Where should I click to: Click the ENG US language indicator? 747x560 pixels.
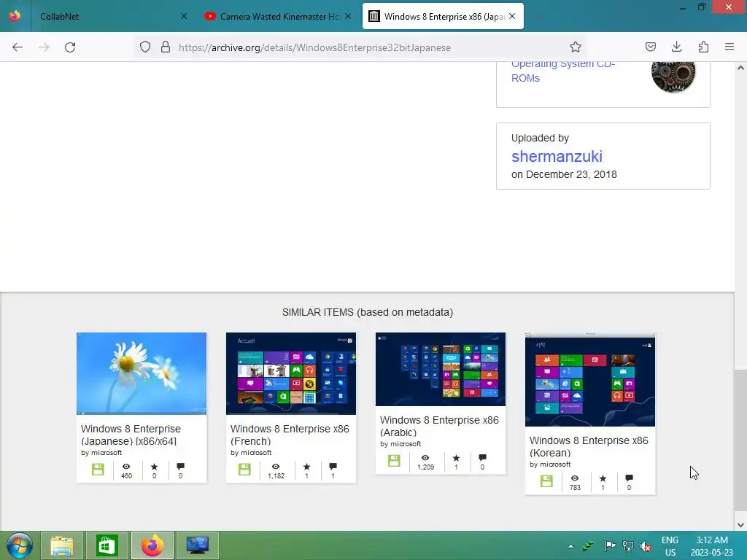pos(670,546)
